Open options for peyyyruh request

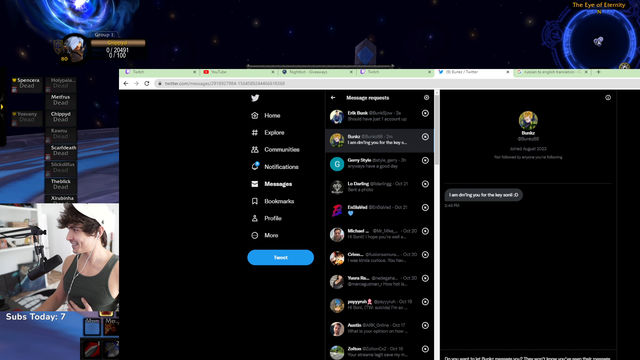point(425,302)
